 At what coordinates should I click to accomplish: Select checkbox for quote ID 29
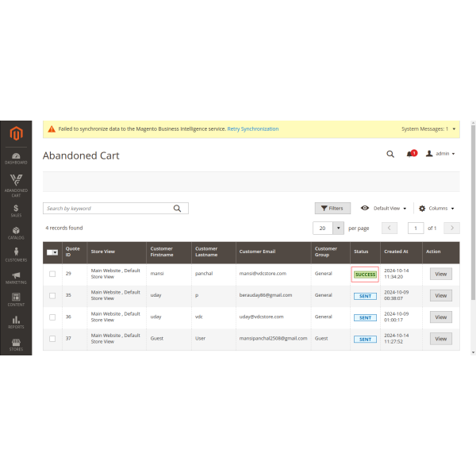(x=52, y=274)
